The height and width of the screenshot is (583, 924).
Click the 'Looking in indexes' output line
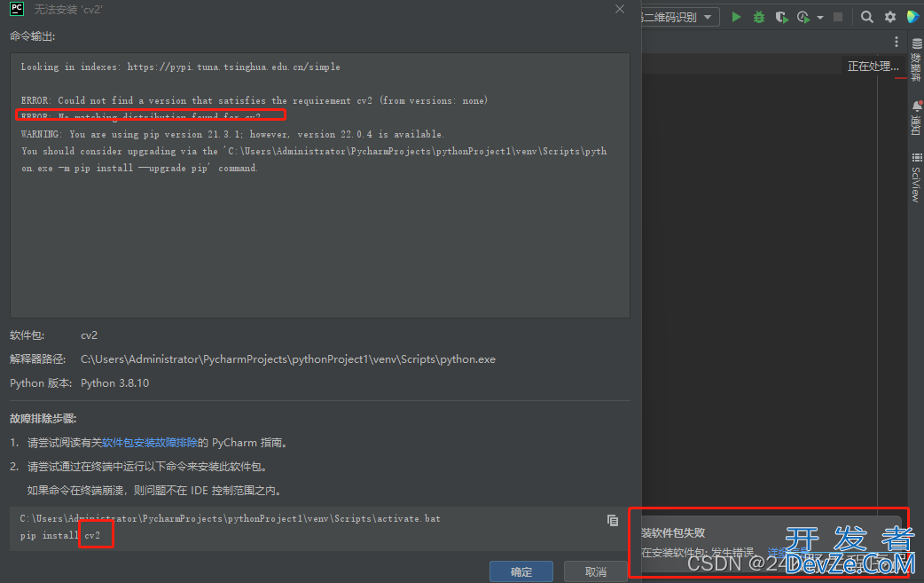180,67
